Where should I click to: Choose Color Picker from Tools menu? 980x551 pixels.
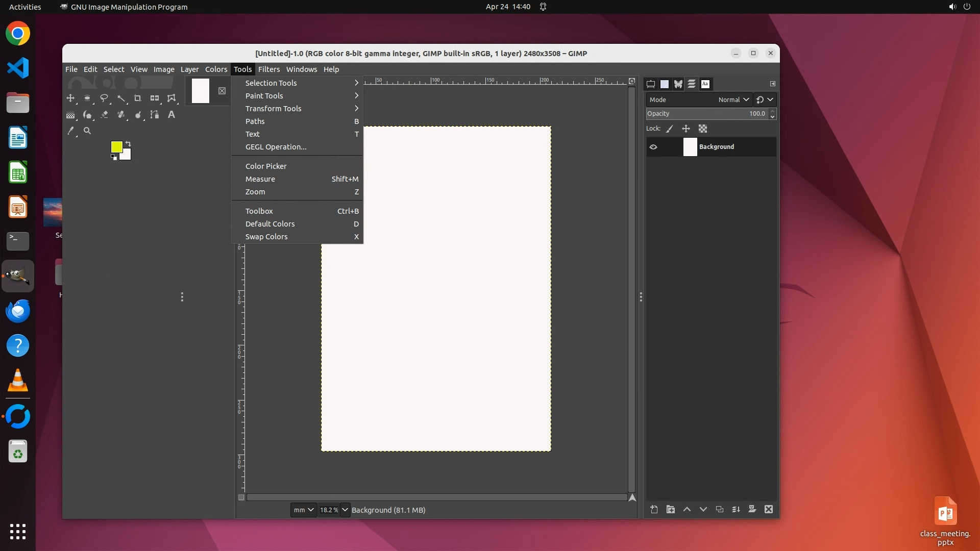click(266, 166)
